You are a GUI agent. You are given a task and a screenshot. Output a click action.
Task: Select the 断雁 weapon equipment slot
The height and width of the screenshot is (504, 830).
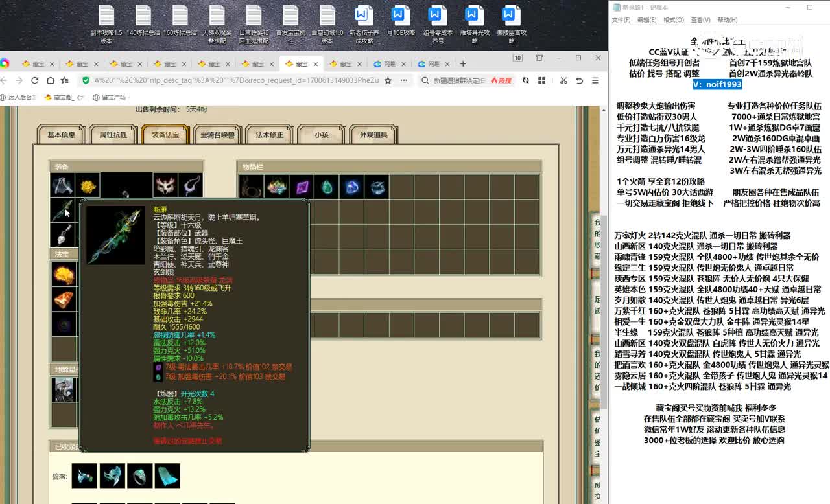63,210
